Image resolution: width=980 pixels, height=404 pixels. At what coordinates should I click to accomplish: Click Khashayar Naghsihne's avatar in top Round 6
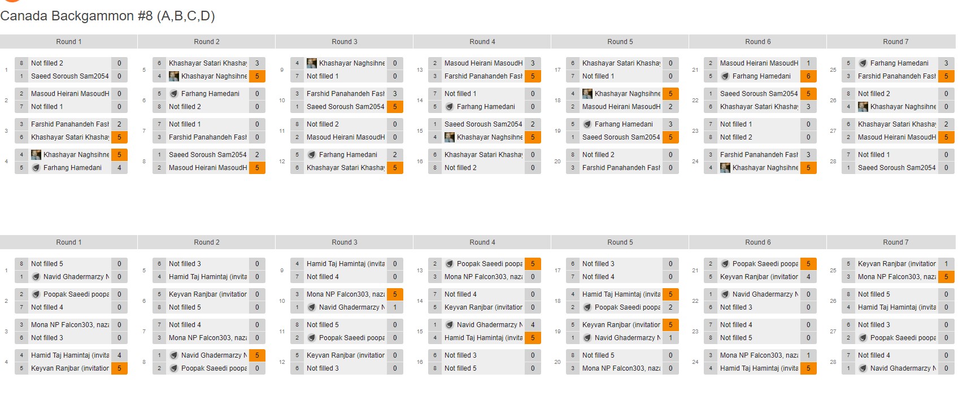pos(725,168)
